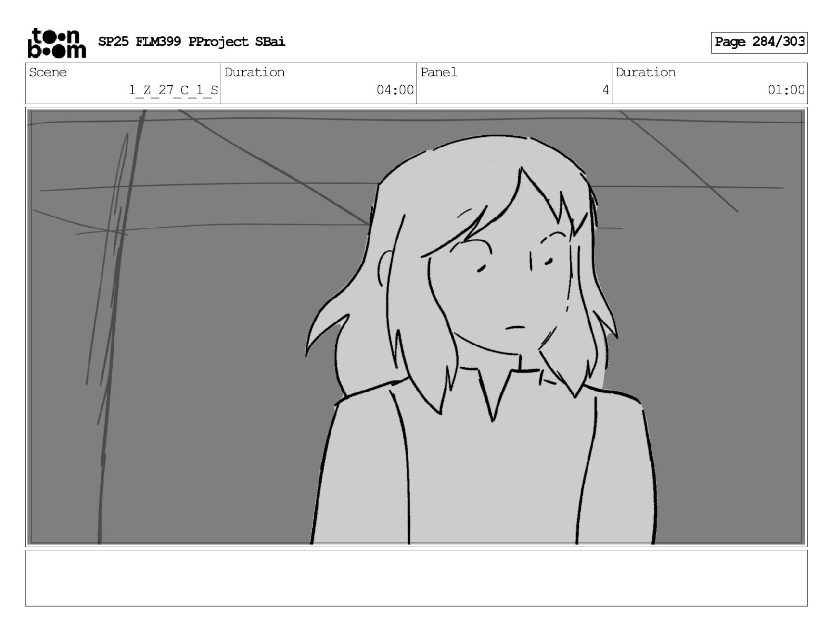Click the 'Panel' header label
Screen dimensions: 834x644
click(x=439, y=72)
